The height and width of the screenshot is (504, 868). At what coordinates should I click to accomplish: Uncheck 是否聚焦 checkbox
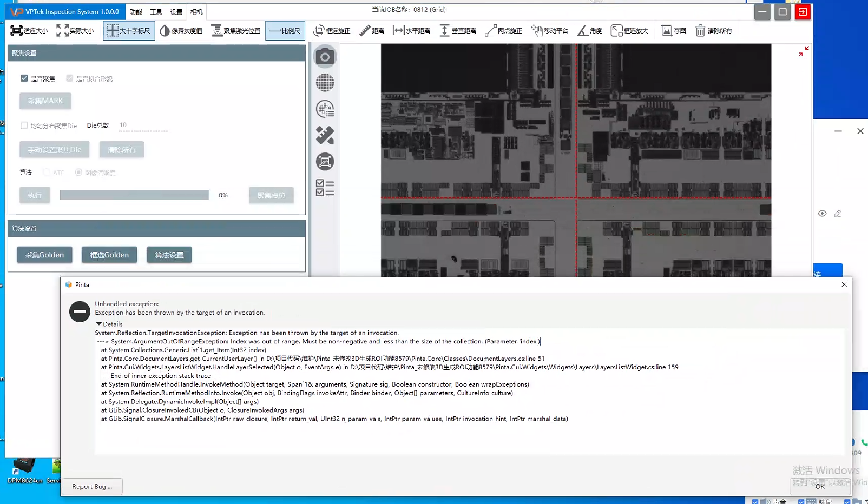coord(24,78)
